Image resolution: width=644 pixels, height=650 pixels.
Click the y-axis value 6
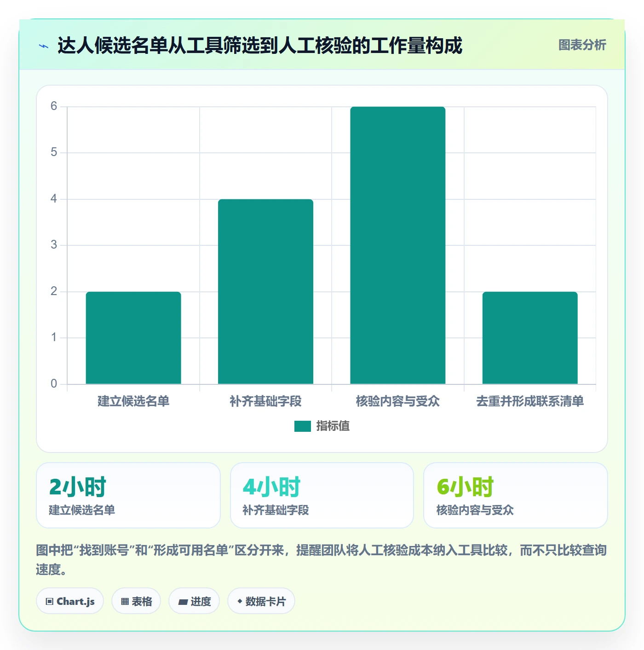(x=54, y=106)
